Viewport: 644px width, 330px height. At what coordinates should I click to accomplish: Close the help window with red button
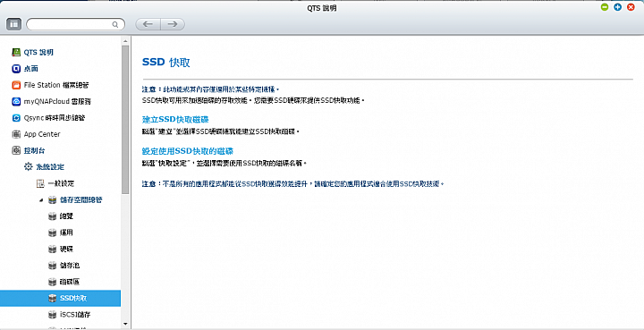coord(631,7)
